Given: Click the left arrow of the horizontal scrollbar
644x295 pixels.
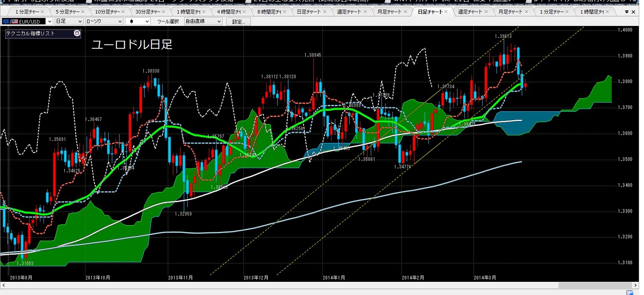Looking at the screenshot, I should [x=4, y=285].
